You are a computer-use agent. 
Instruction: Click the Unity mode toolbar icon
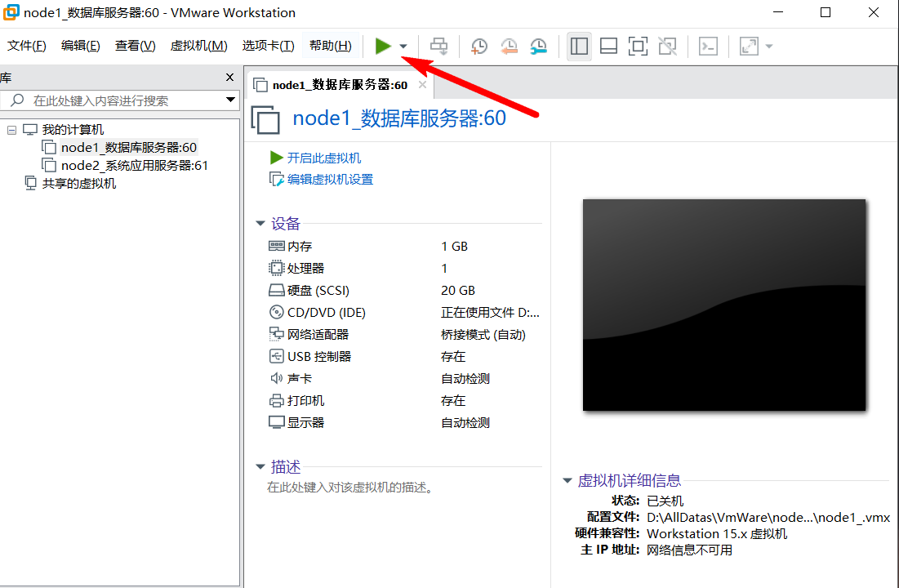(667, 47)
